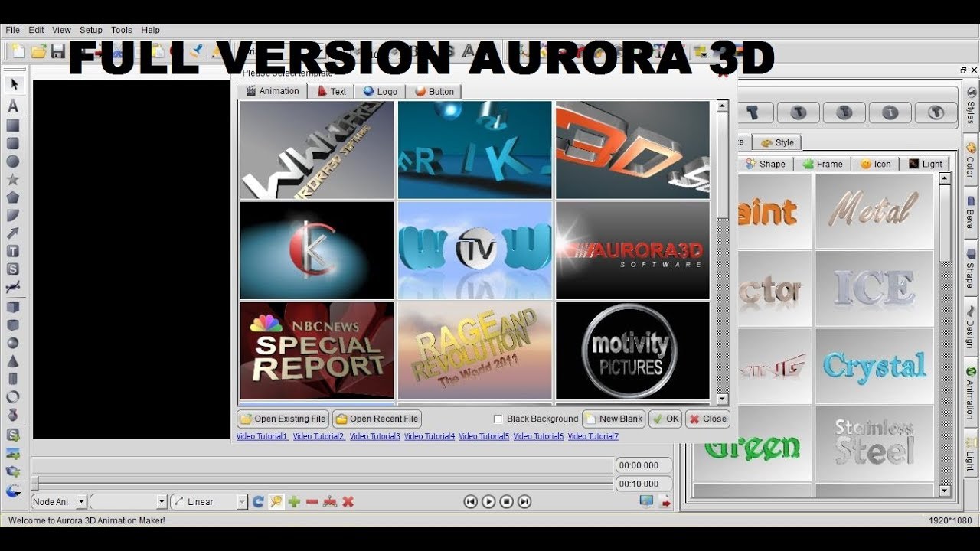Add a cone primitive from left toolbar
The height and width of the screenshot is (551, 980).
coord(13,360)
